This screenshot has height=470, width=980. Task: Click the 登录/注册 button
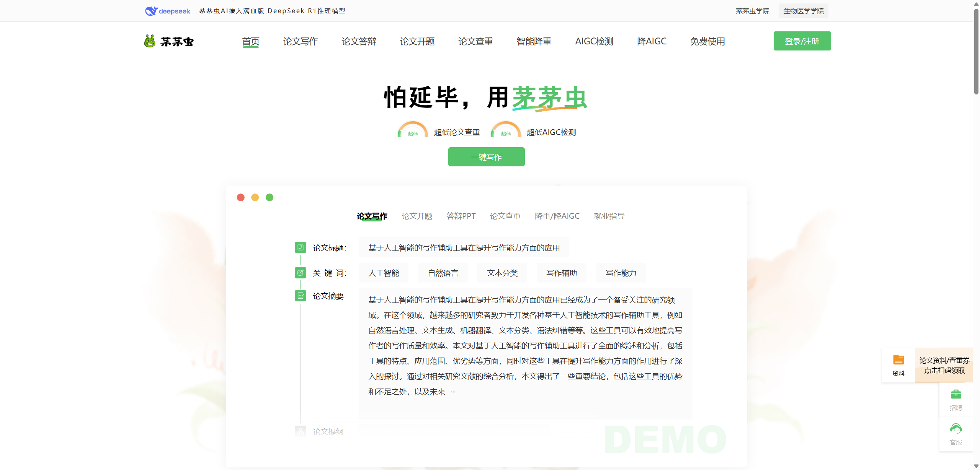click(802, 41)
